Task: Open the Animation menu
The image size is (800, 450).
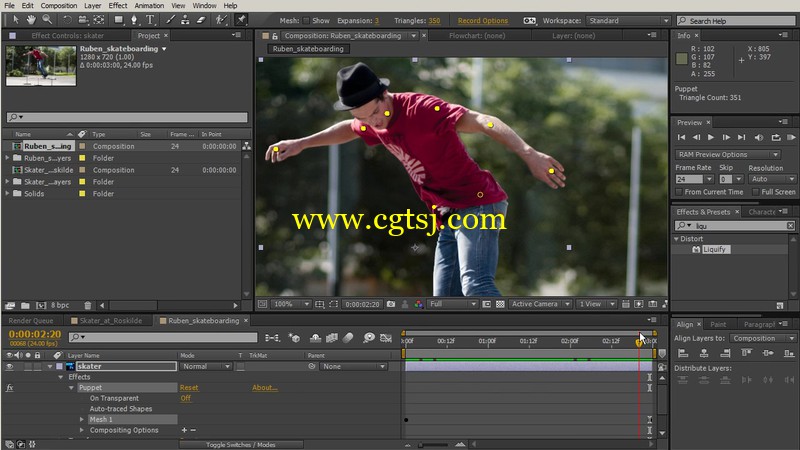Action: (x=149, y=6)
